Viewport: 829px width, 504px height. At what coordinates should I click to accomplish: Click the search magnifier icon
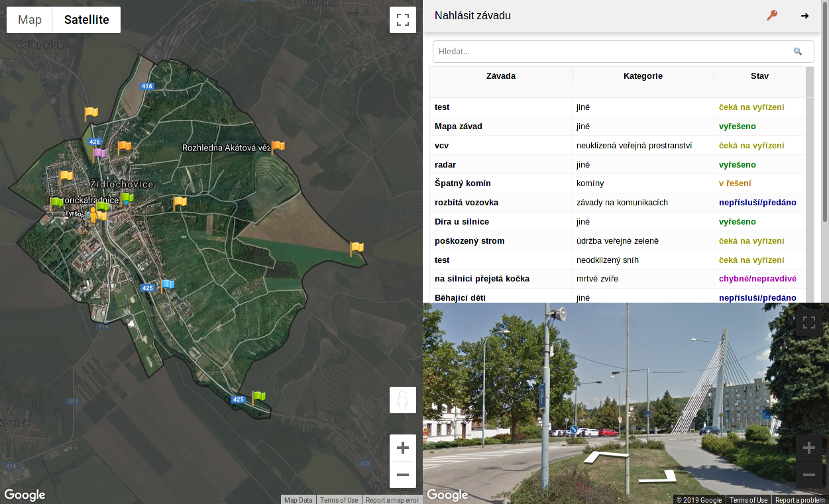click(798, 52)
